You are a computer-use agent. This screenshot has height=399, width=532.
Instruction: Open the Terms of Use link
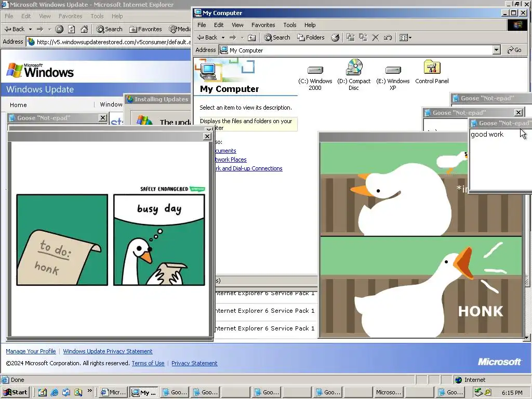coord(148,363)
